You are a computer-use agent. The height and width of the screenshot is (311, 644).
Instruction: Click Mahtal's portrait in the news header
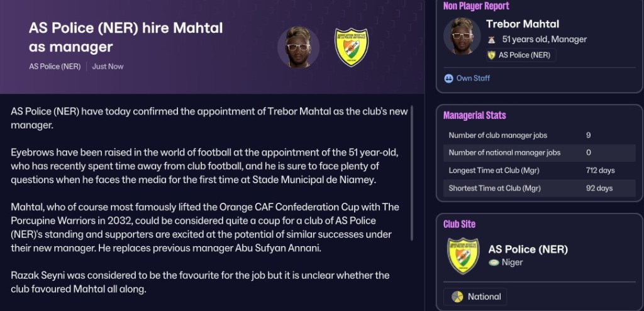pyautogui.click(x=299, y=47)
